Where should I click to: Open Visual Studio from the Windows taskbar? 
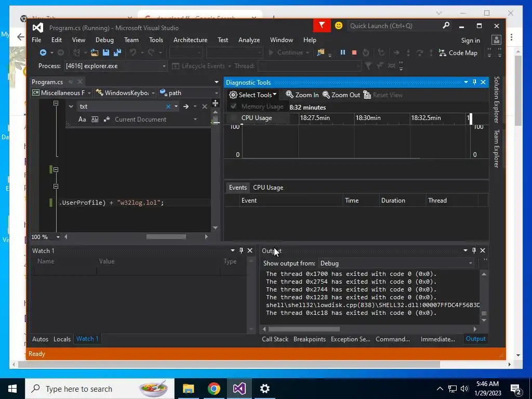coord(239,389)
